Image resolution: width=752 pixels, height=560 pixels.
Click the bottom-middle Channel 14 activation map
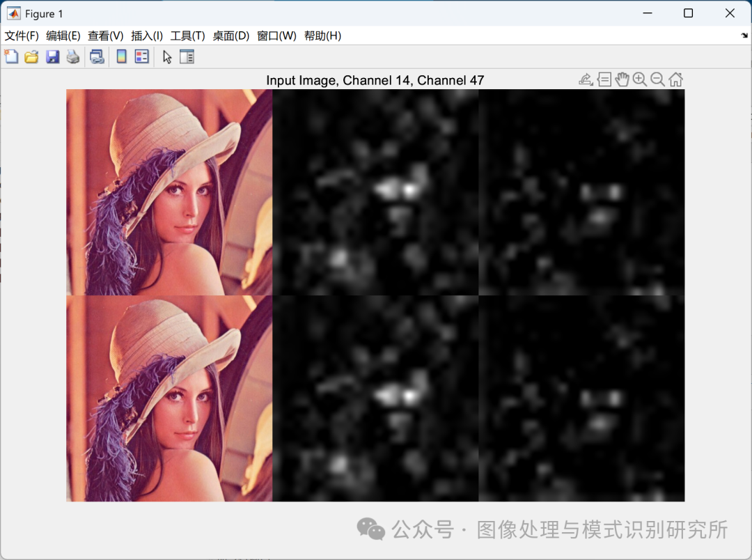[x=375, y=398]
